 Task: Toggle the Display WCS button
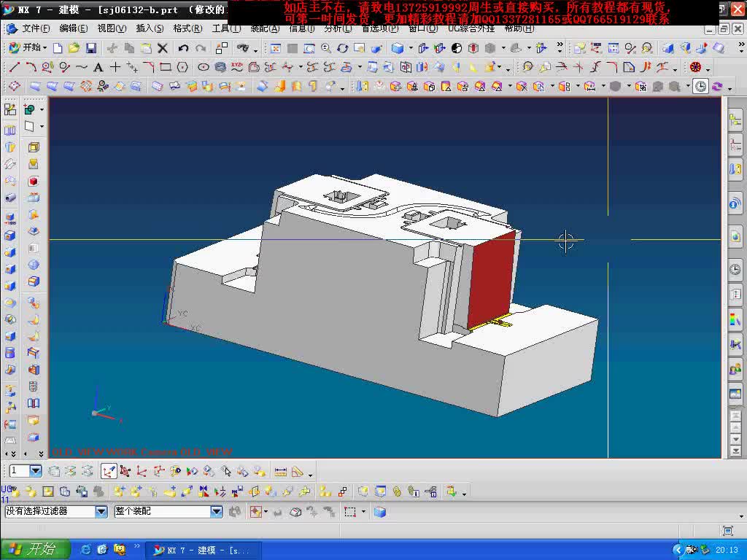pos(108,472)
